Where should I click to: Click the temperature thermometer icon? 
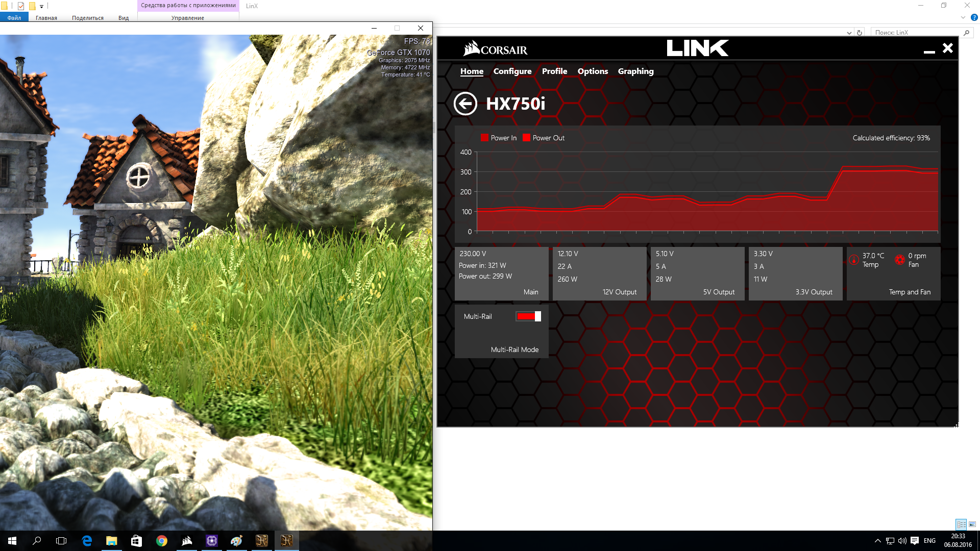[854, 260]
